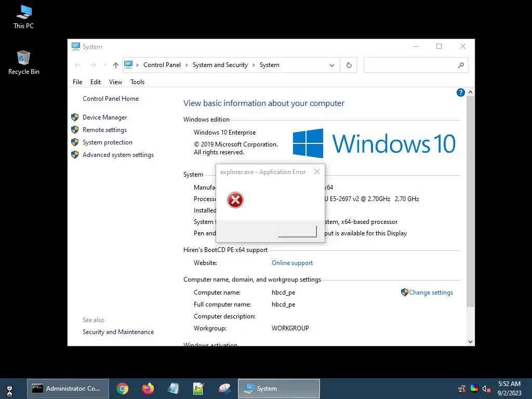This screenshot has height=399, width=532.
Task: Click the scrollbar down arrow
Action: pos(470,342)
